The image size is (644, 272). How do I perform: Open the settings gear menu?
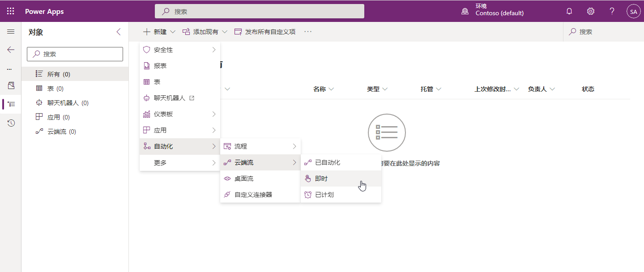point(590,11)
